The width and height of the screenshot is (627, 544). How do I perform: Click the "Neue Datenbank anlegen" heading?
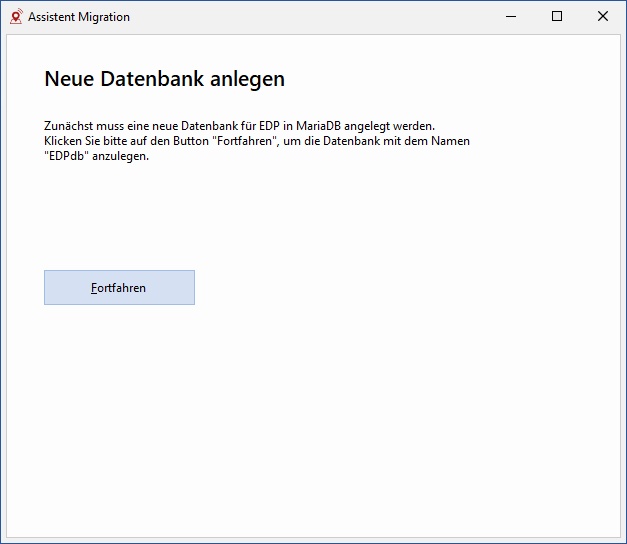click(164, 79)
